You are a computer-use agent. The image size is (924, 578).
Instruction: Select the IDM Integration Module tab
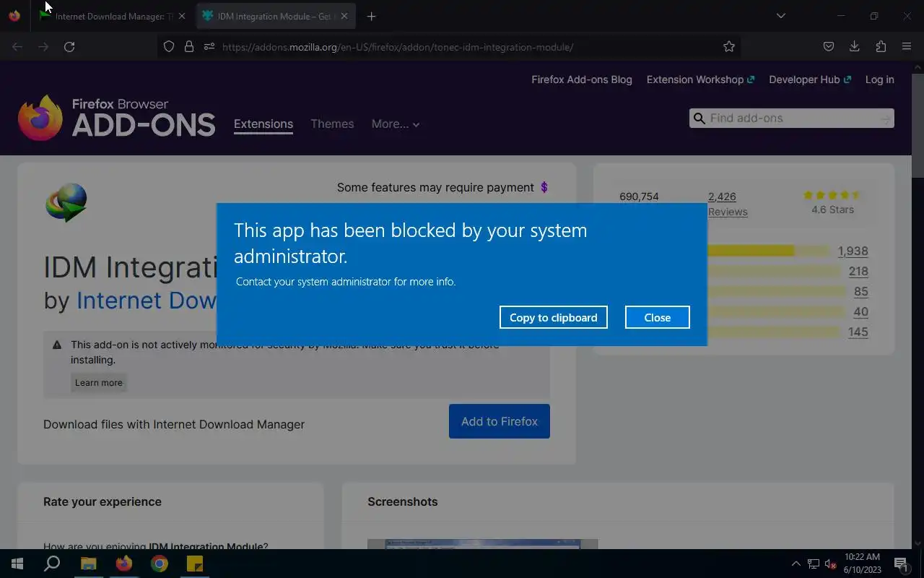276,16
